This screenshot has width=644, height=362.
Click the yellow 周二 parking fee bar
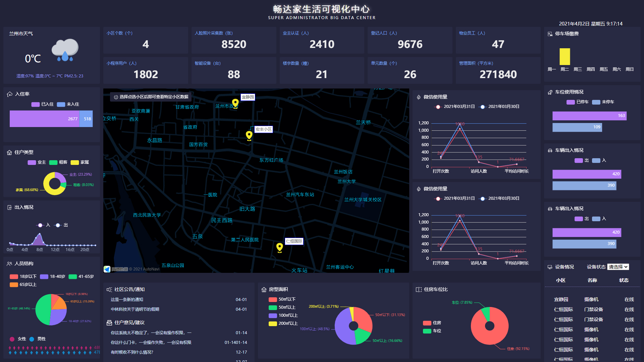pos(565,57)
